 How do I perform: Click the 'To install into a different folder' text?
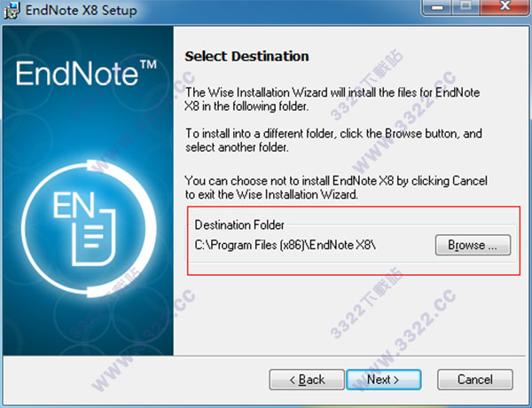(x=333, y=140)
